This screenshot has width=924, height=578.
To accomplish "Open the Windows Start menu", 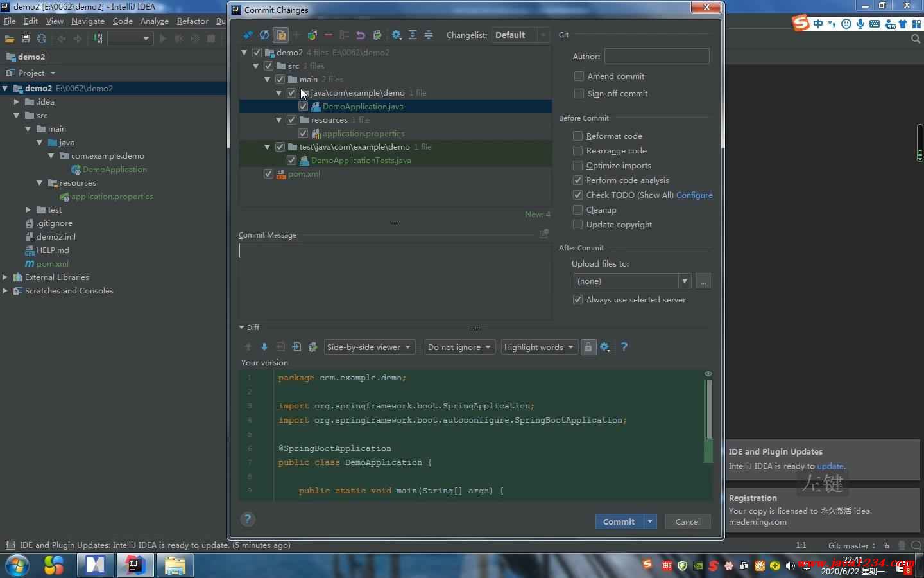I will (x=17, y=565).
